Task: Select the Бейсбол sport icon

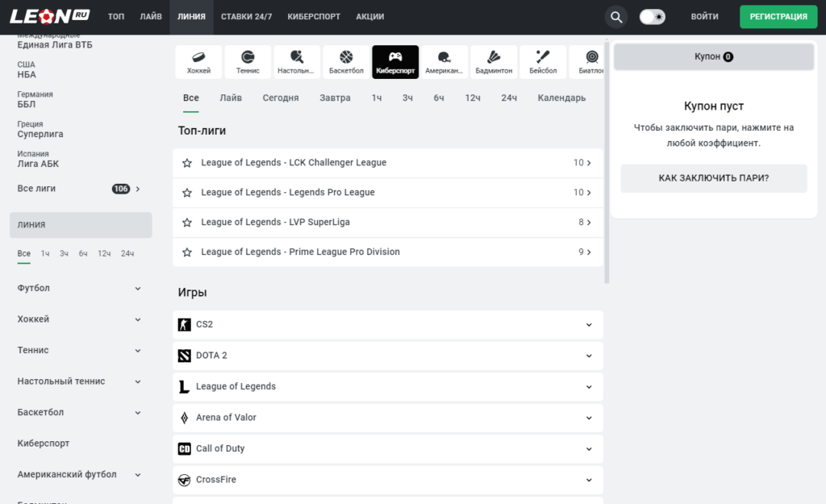Action: tap(543, 62)
